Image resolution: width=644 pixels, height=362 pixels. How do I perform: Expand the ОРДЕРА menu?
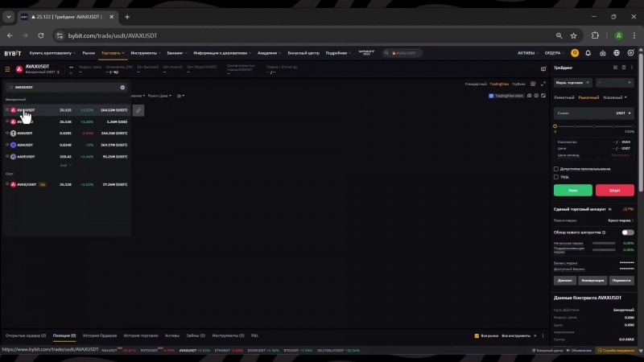tap(555, 53)
